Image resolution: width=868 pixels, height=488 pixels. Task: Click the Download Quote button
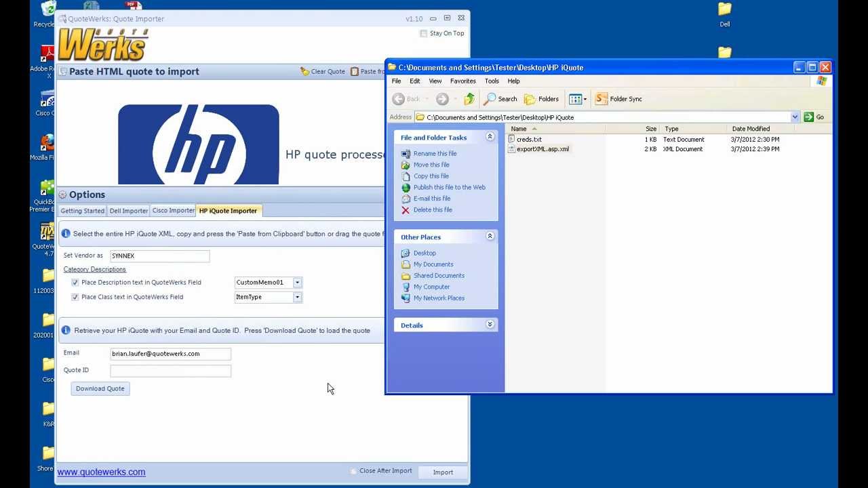(100, 389)
